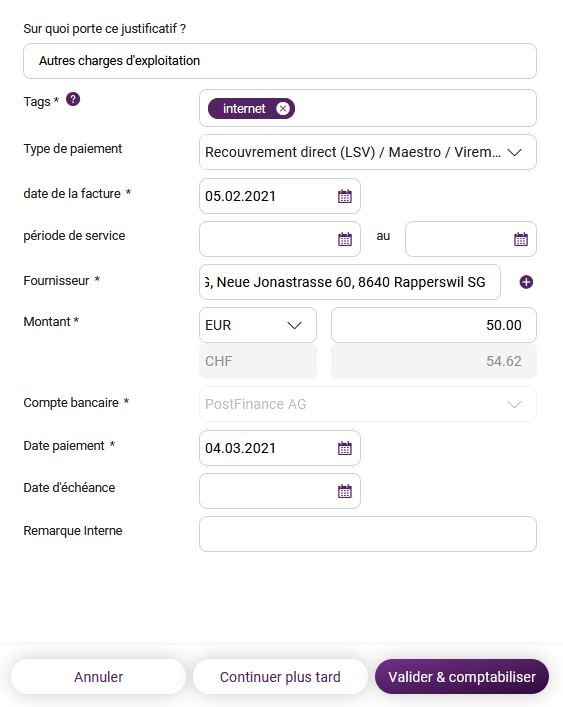Click the période de service start field
The height and width of the screenshot is (707, 563).
pos(280,239)
